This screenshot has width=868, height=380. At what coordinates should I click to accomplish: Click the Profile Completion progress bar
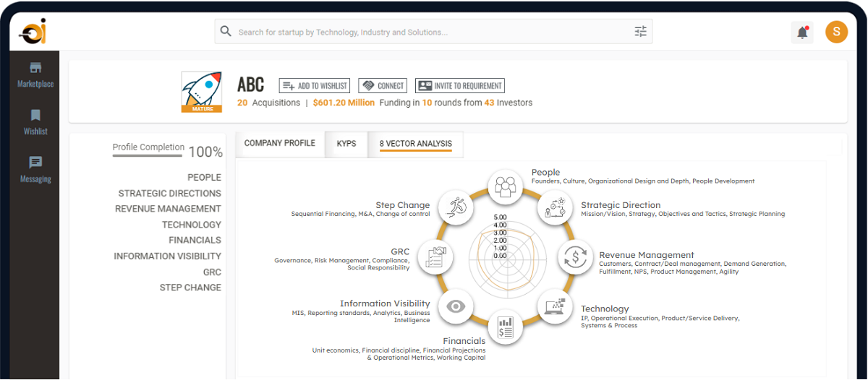(x=148, y=153)
